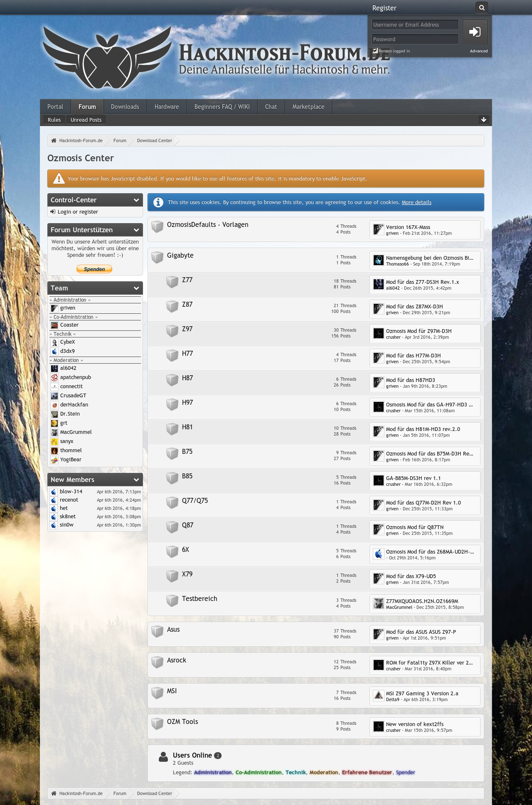Click the Asus forum folder icon

[x=157, y=631]
